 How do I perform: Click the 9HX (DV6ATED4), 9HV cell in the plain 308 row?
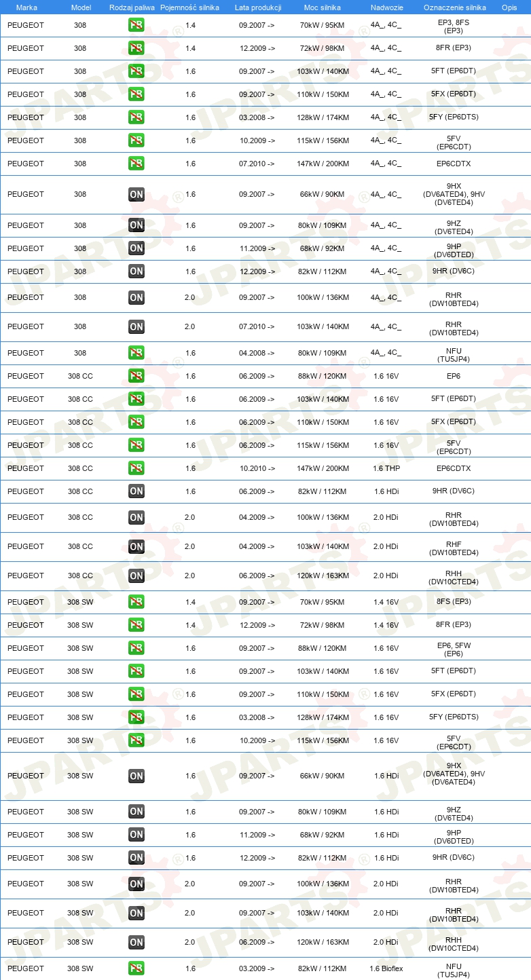(x=454, y=194)
